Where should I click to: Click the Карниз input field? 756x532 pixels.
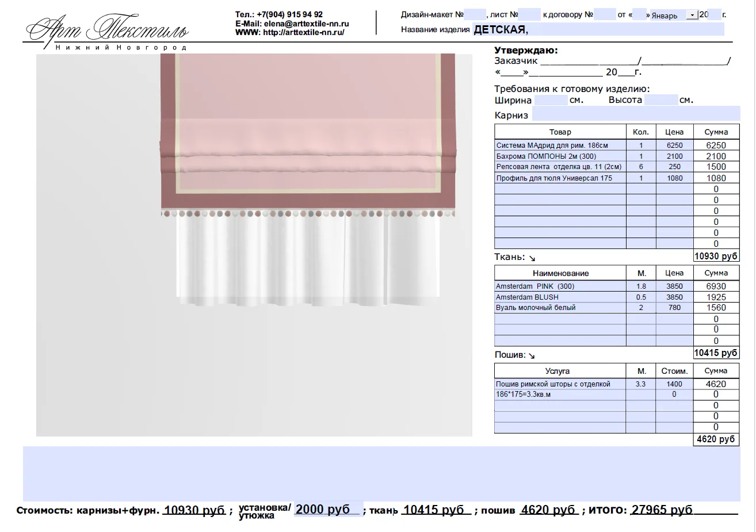(x=636, y=114)
